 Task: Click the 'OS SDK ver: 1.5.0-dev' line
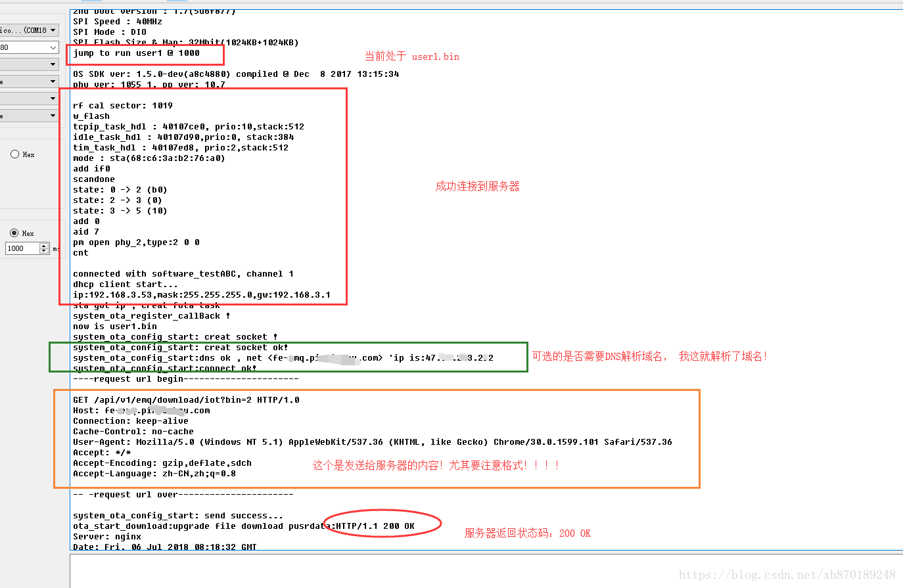(236, 74)
